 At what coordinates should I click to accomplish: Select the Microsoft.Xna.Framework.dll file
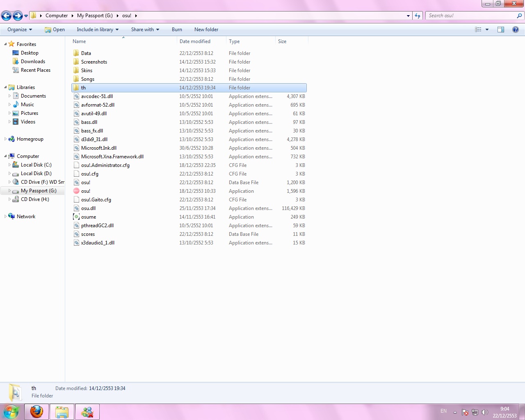tap(189, 157)
